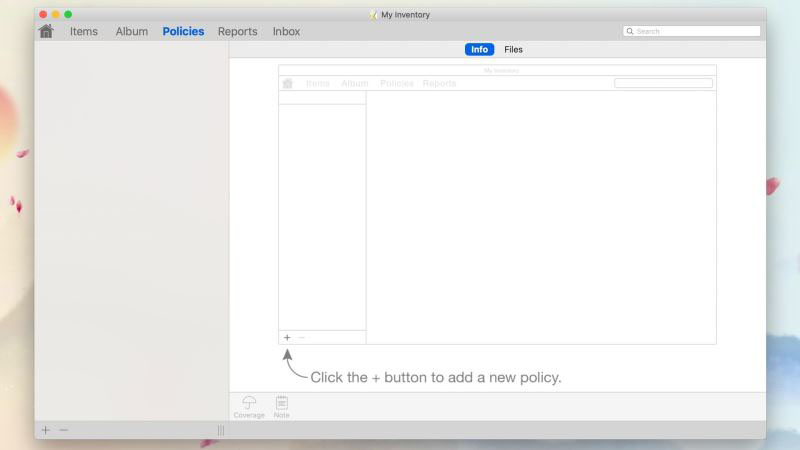
Task: Add a new policy with bottom plus button
Action: pos(45,430)
